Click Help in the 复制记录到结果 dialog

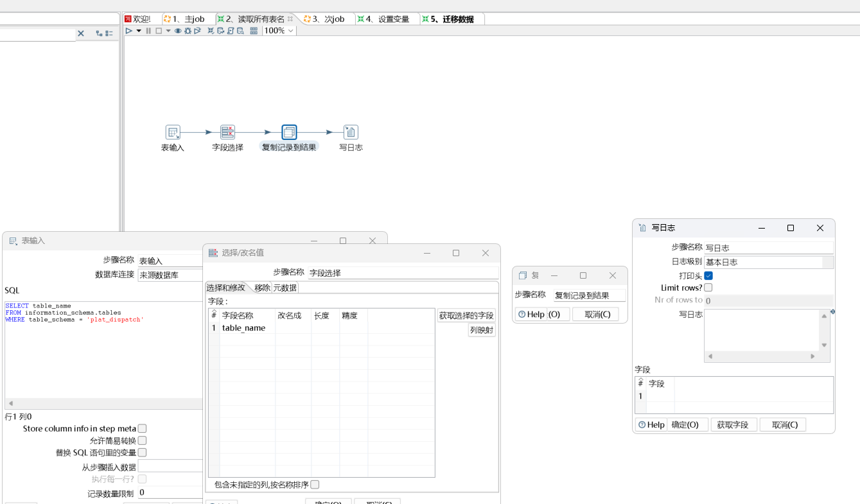531,315
